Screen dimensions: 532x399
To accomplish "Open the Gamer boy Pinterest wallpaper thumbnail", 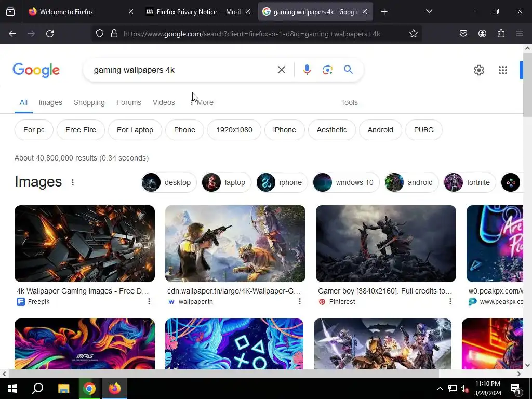I will [x=386, y=244].
